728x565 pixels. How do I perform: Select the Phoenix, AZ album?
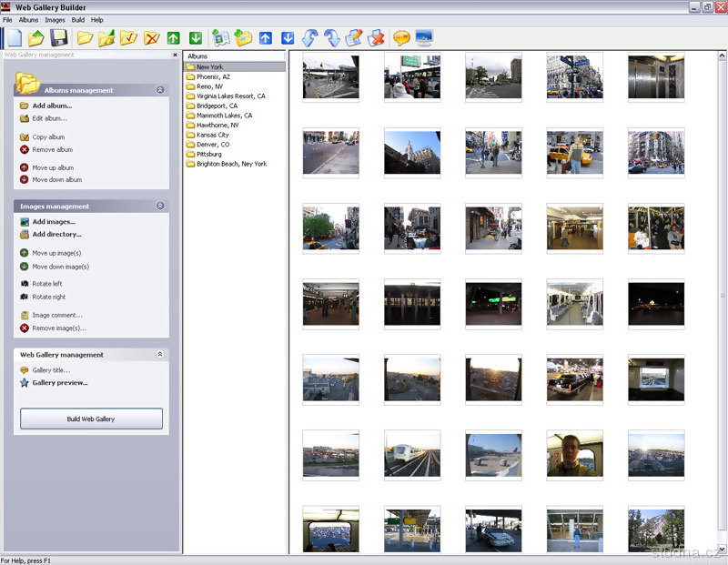(213, 76)
